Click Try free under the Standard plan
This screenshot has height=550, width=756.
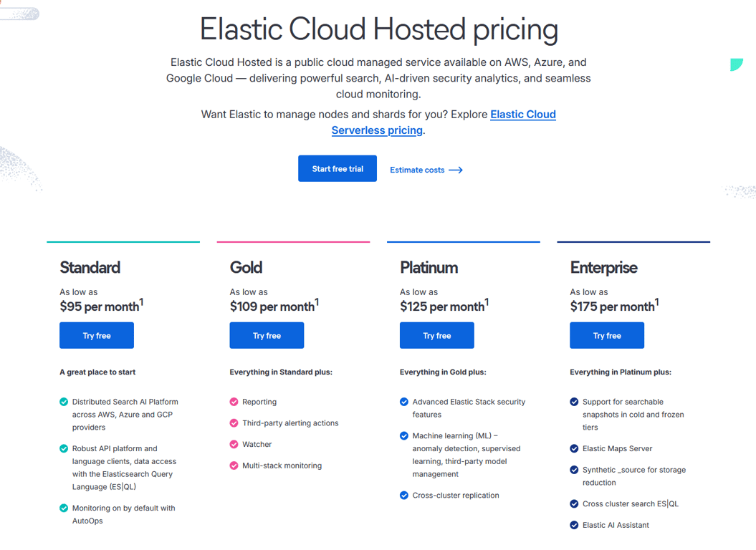(97, 336)
